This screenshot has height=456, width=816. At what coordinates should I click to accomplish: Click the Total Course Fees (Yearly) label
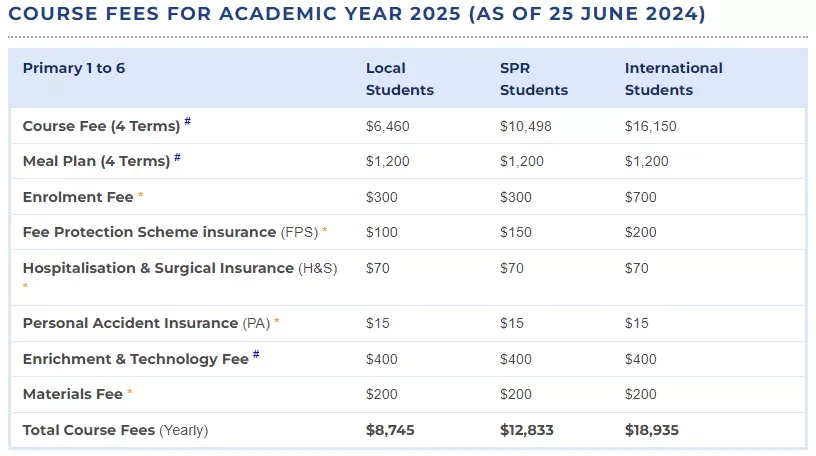click(116, 430)
